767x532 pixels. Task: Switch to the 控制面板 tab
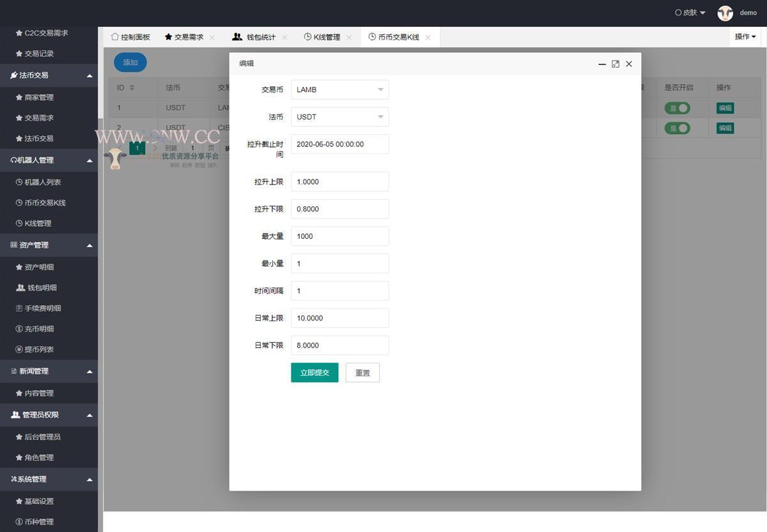coord(130,38)
